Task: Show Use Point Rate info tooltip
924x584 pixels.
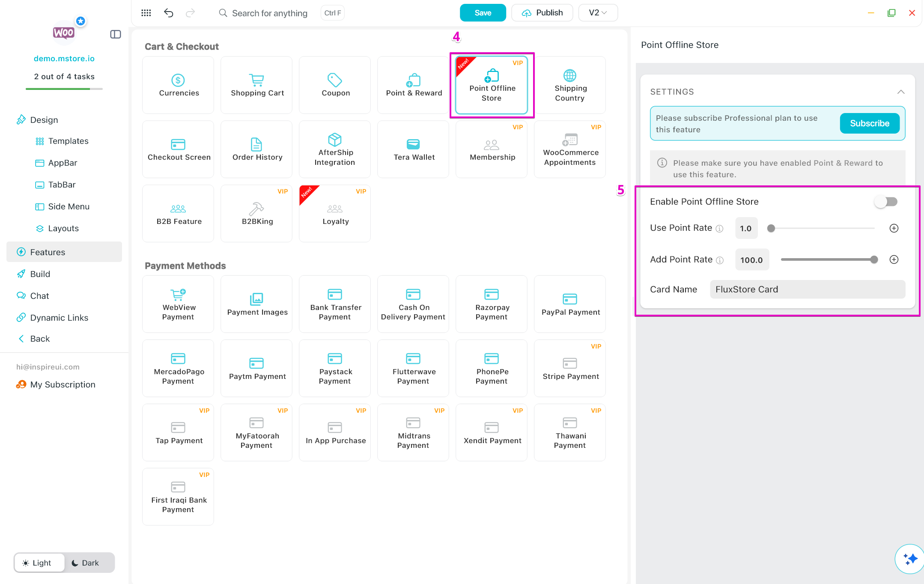Action: pyautogui.click(x=720, y=229)
